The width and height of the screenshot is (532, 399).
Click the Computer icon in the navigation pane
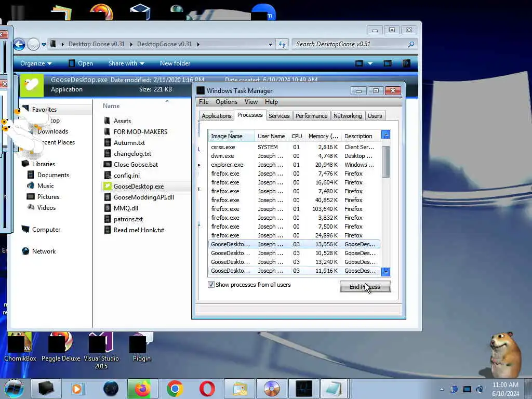tap(25, 229)
